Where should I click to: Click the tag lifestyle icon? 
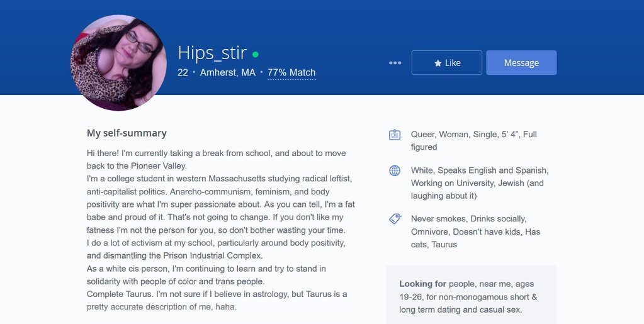tap(395, 219)
